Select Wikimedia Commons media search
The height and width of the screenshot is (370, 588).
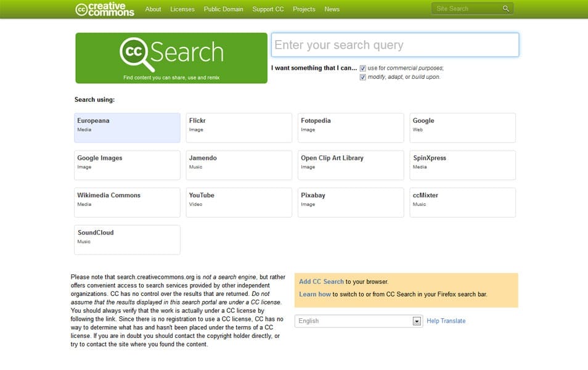pos(126,202)
